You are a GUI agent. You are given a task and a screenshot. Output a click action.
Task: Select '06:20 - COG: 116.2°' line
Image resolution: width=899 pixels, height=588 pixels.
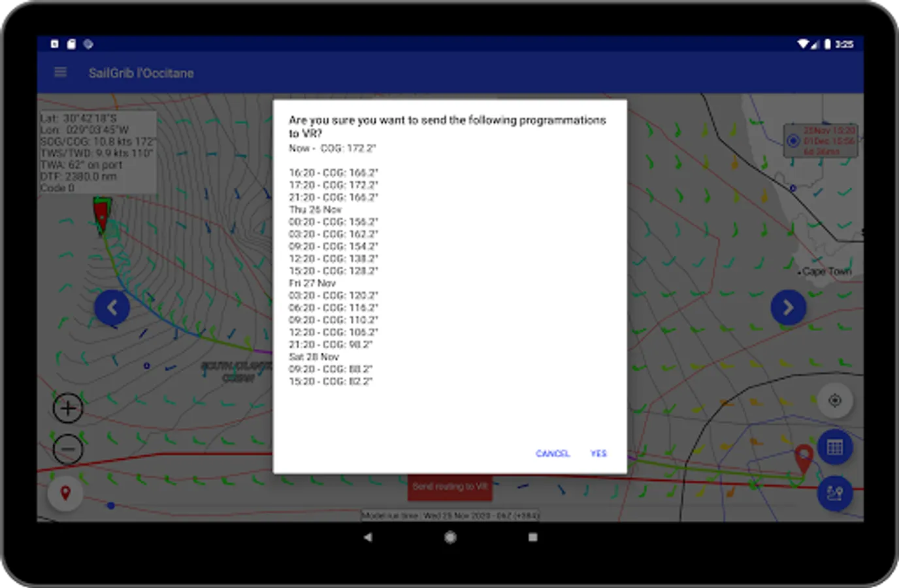pos(333,308)
